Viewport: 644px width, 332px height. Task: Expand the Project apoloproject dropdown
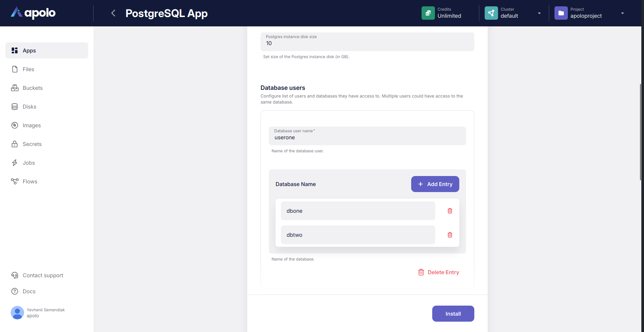[622, 13]
